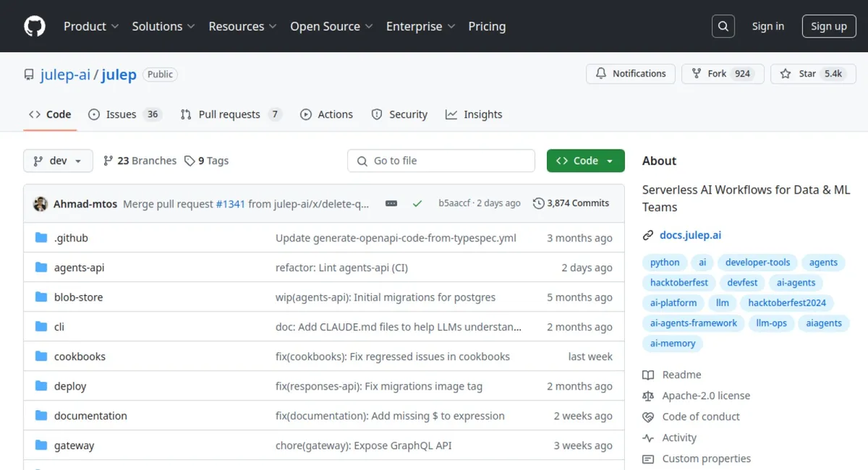Image resolution: width=868 pixels, height=470 pixels.
Task: Expand the Resources menu
Action: (x=243, y=26)
